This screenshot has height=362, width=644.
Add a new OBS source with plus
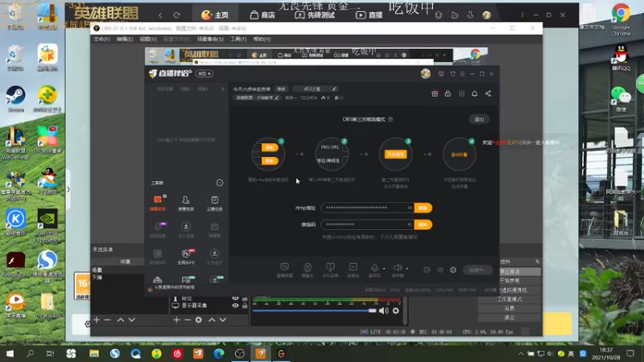176,319
